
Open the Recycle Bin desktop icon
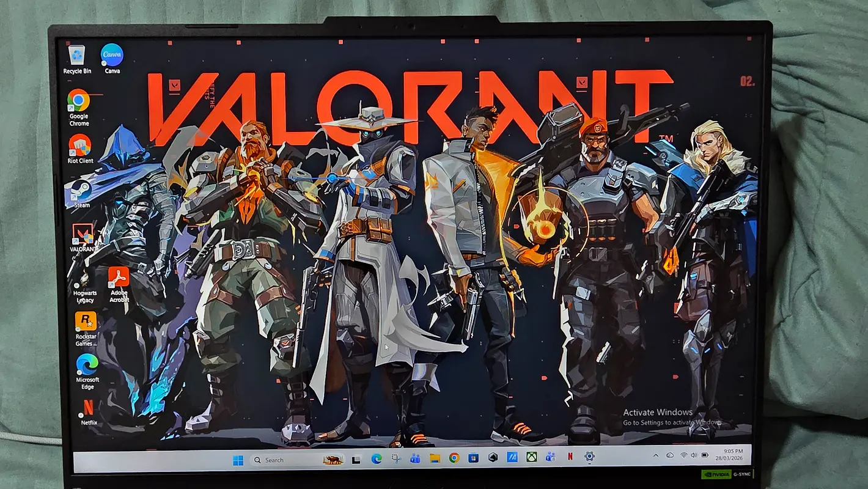(77, 56)
